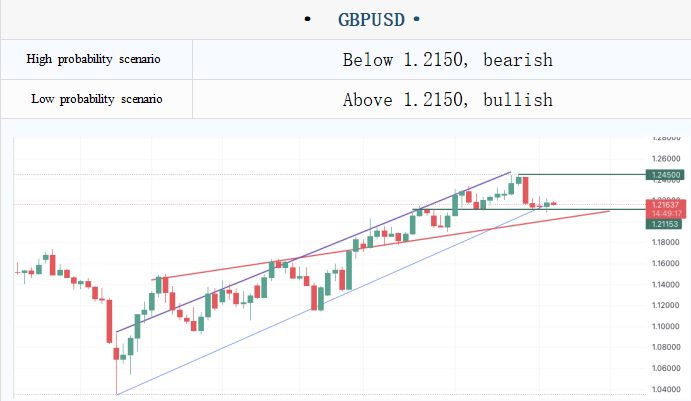The height and width of the screenshot is (401, 691).
Task: Click the 1.21153 green price label
Action: (664, 224)
